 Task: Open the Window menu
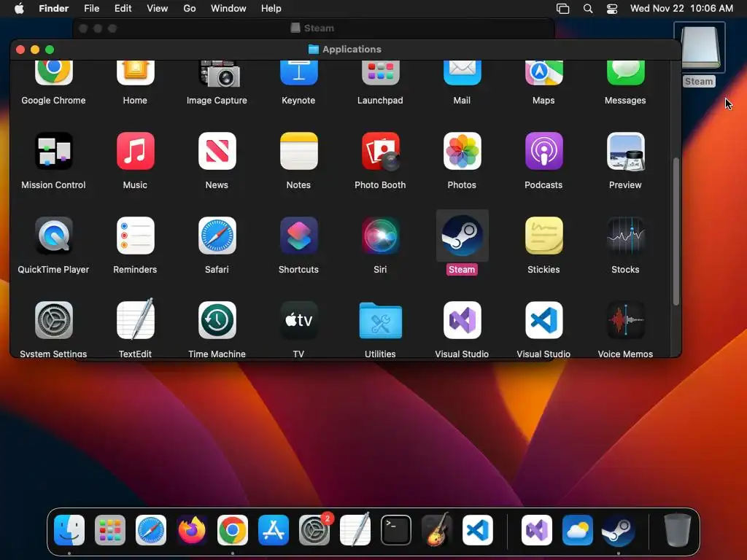coord(228,8)
